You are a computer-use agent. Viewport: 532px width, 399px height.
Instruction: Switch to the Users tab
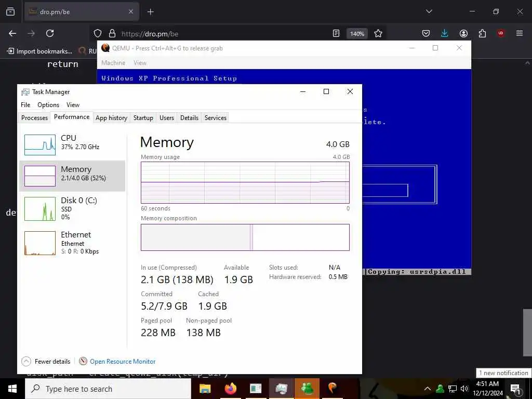[x=167, y=118]
